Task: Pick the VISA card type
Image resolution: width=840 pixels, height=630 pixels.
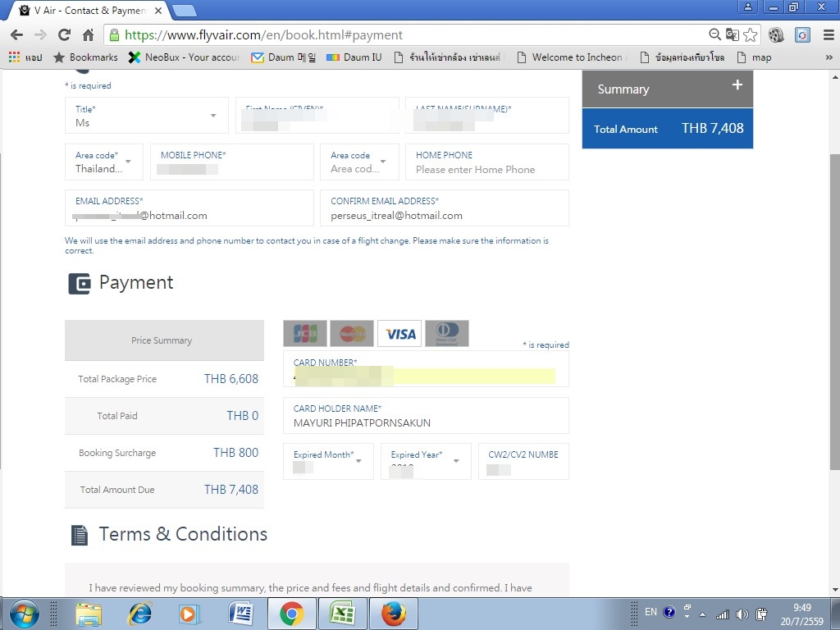Action: coord(399,333)
